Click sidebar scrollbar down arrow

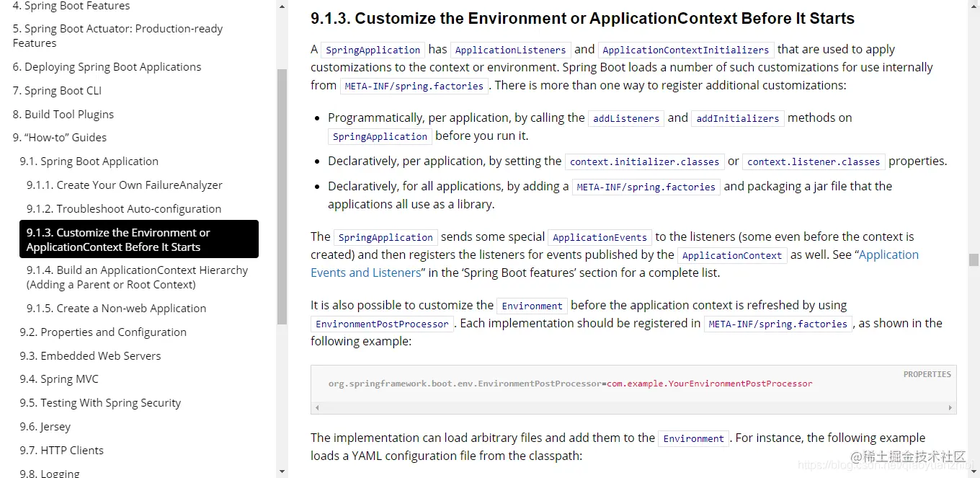282,472
